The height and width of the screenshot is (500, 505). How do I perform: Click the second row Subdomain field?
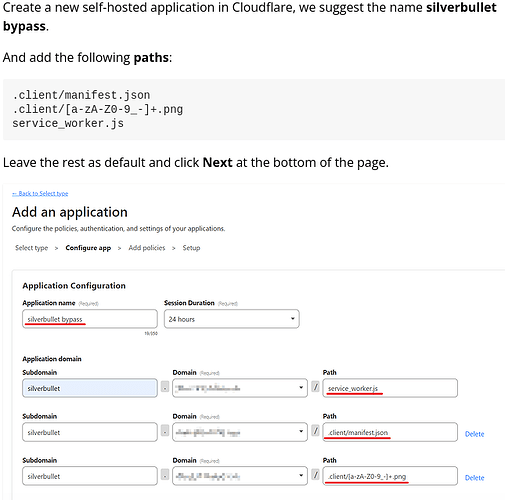click(x=90, y=432)
